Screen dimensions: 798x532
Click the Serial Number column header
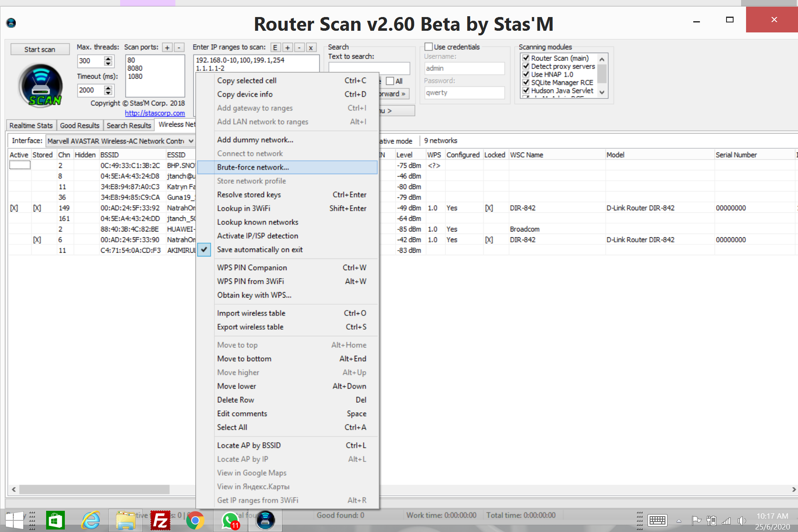coord(754,155)
